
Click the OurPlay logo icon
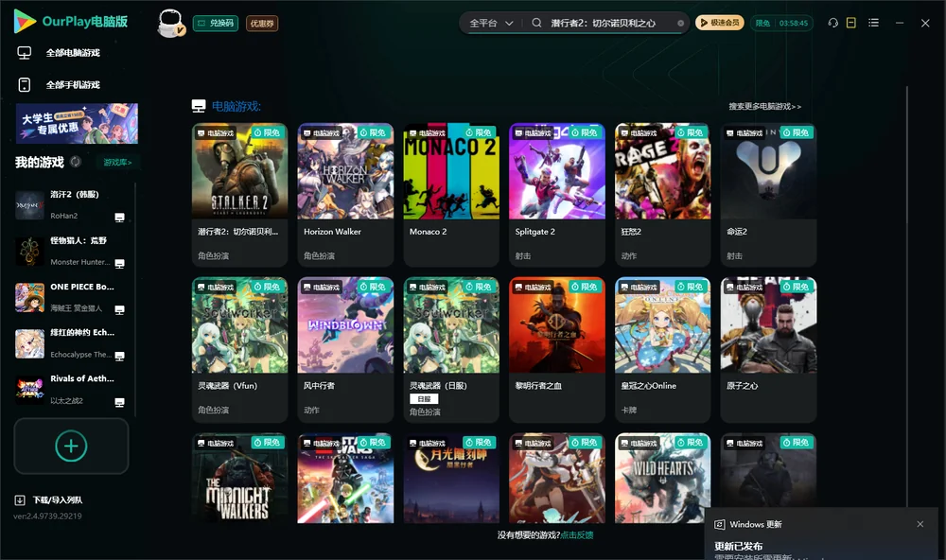click(25, 22)
